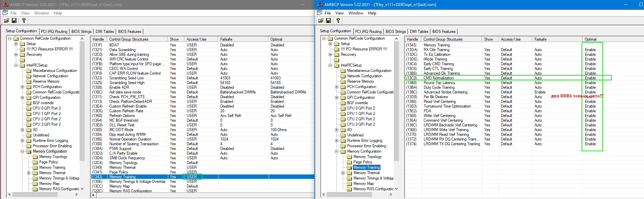Image resolution: width=644 pixels, height=199 pixels.
Task: Select Miscellaneous Configuration in left tree
Action: tap(55, 71)
